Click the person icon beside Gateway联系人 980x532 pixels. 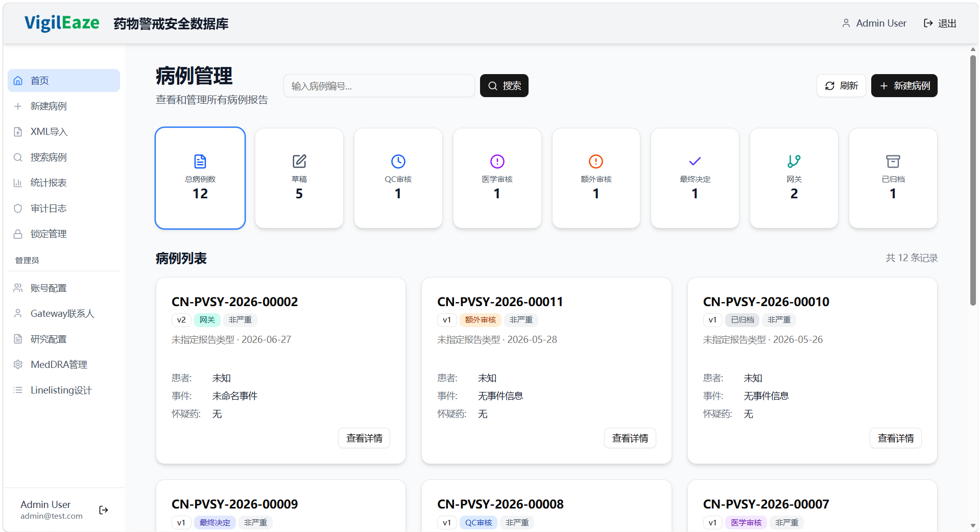(18, 313)
